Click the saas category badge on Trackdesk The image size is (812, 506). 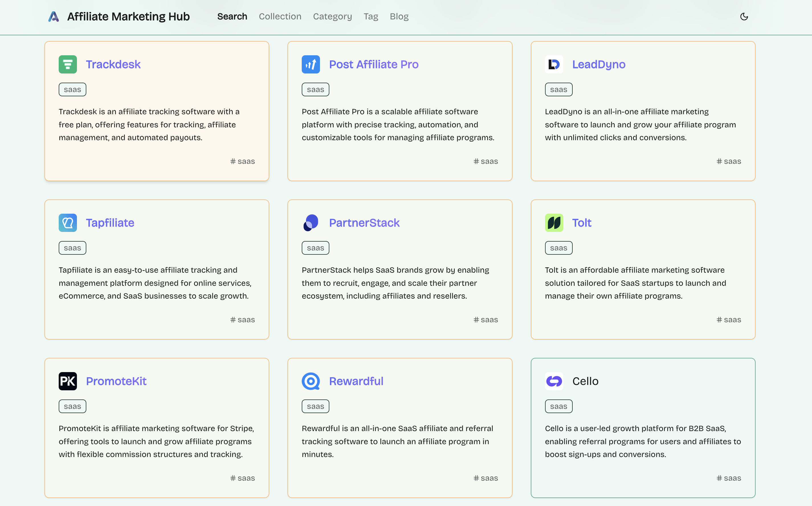click(x=72, y=89)
